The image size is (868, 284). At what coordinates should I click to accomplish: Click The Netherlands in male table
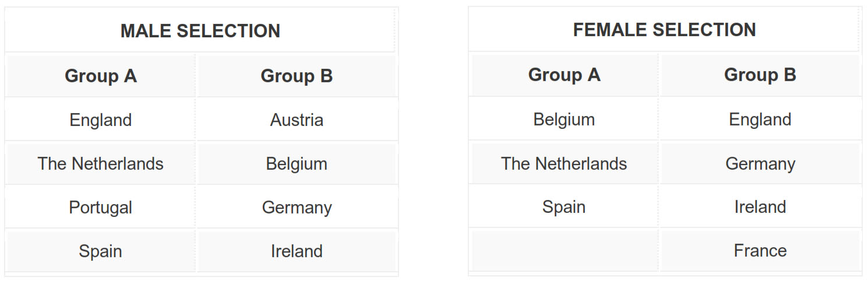[101, 163]
